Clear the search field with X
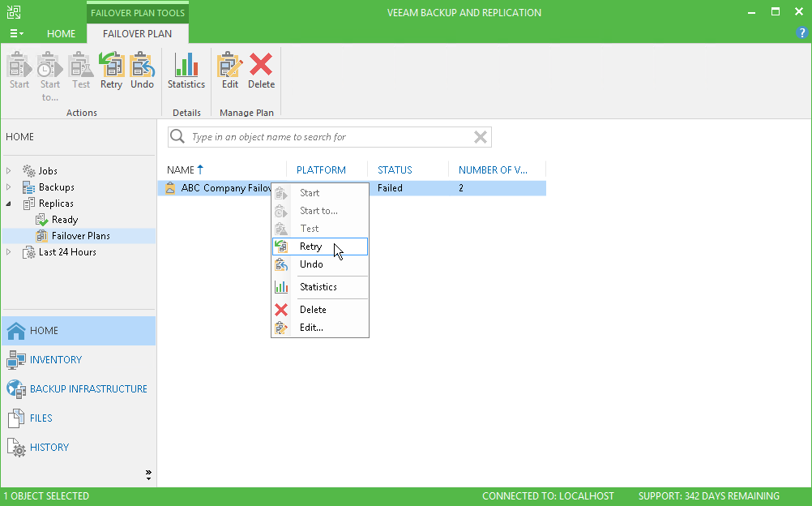The width and height of the screenshot is (812, 506). [480, 137]
